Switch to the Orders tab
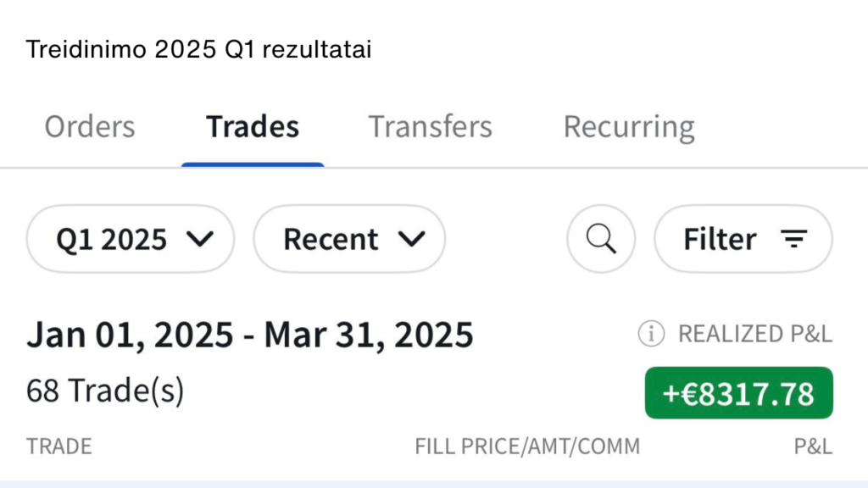Viewport: 868px width, 488px height. pos(90,127)
